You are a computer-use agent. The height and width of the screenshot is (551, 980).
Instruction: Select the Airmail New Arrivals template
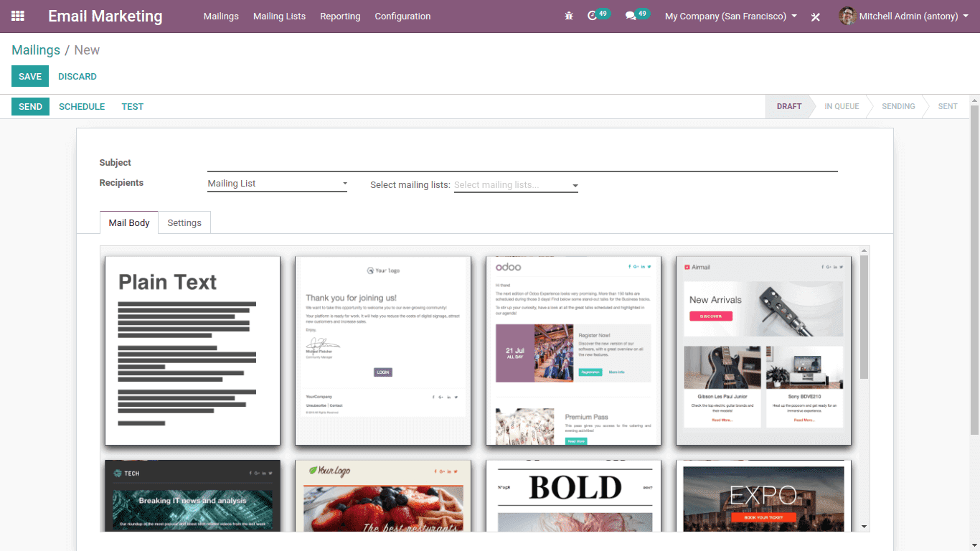point(763,350)
